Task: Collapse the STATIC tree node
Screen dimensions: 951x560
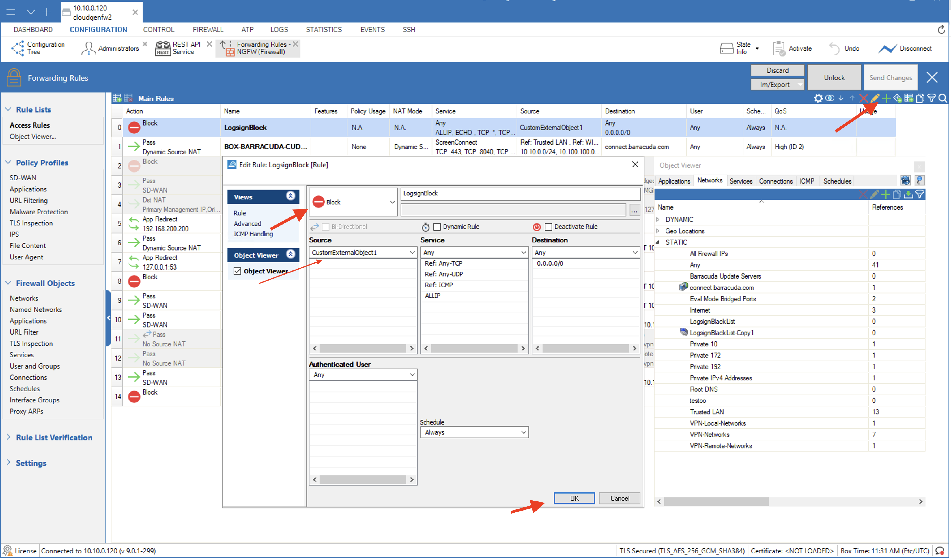Action: pyautogui.click(x=658, y=242)
